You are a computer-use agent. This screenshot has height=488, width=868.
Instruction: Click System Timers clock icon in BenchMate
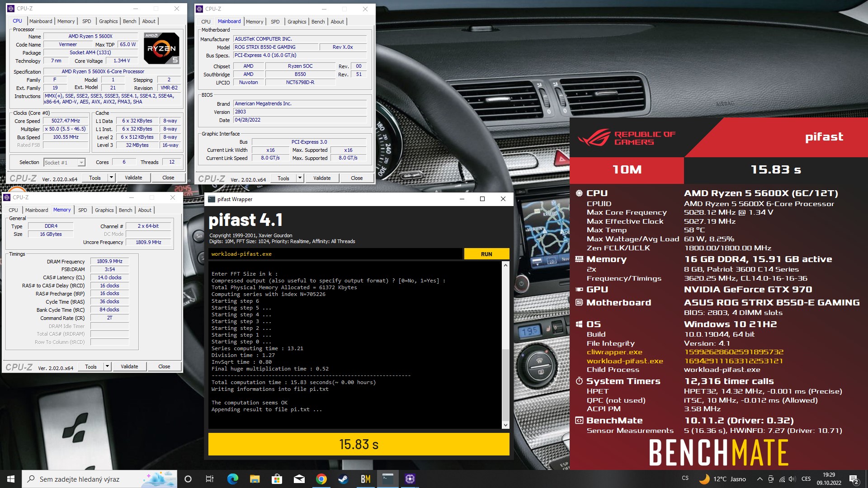tap(579, 381)
